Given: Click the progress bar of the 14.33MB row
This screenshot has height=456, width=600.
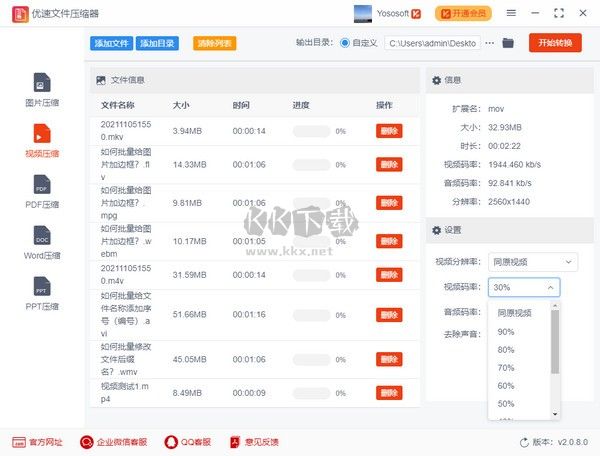Looking at the screenshot, I should coord(311,165).
